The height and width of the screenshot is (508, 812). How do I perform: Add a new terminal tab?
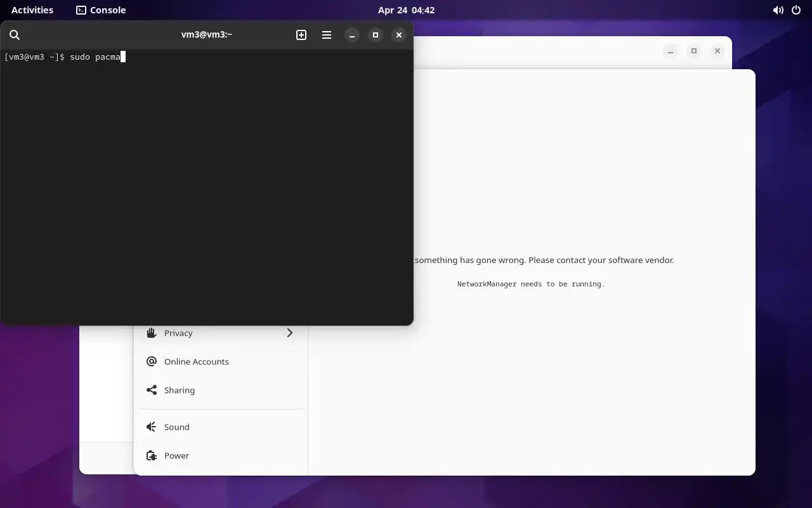301,35
